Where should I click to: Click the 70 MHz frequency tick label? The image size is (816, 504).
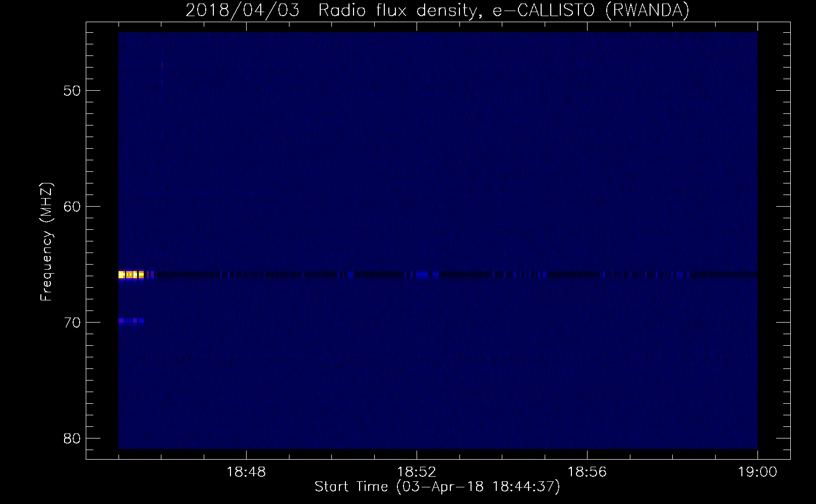pos(72,323)
